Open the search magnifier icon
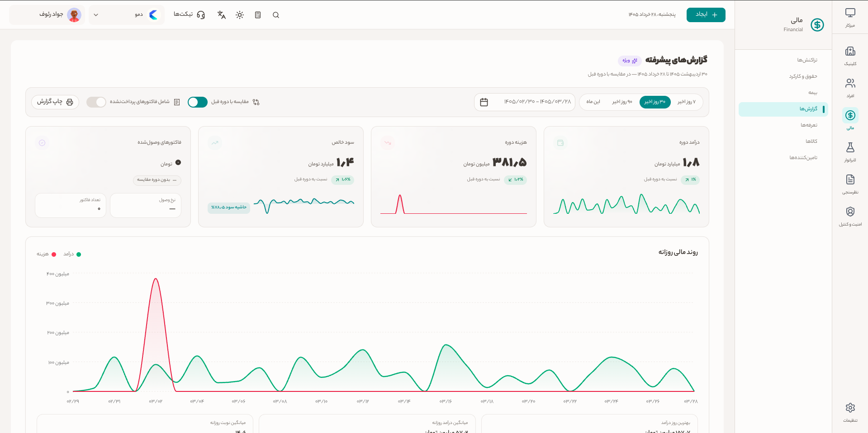This screenshot has width=868, height=433. tap(276, 15)
